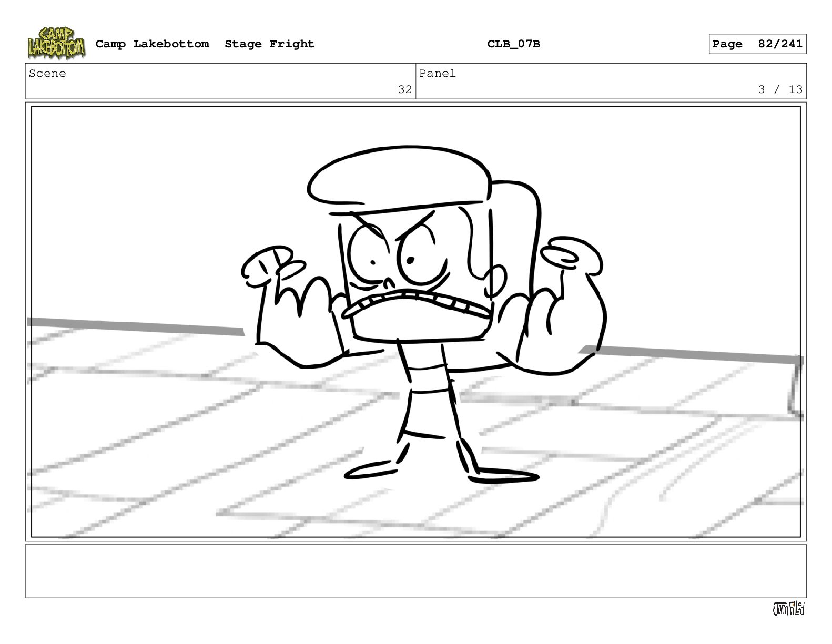Click the empty notes box below the panel
Viewport: 832px width, 644px height.
[x=415, y=571]
